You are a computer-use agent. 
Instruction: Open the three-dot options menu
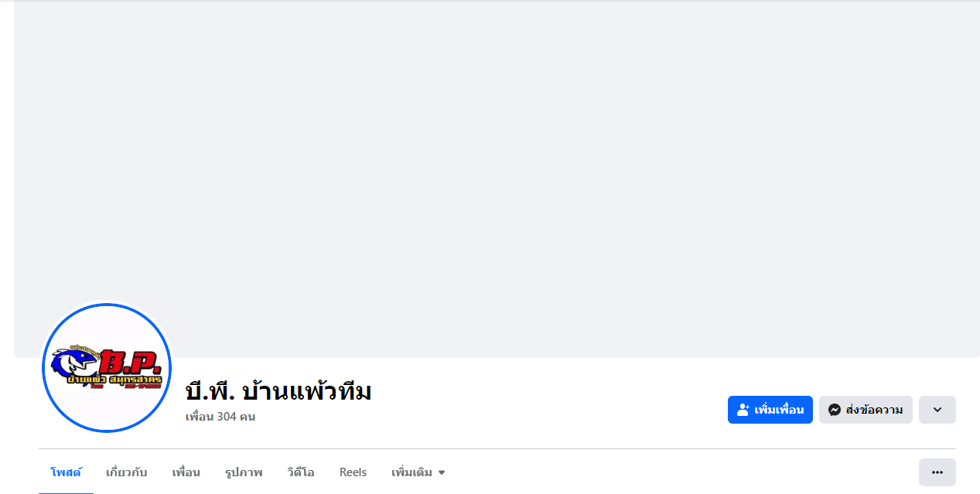(x=937, y=472)
